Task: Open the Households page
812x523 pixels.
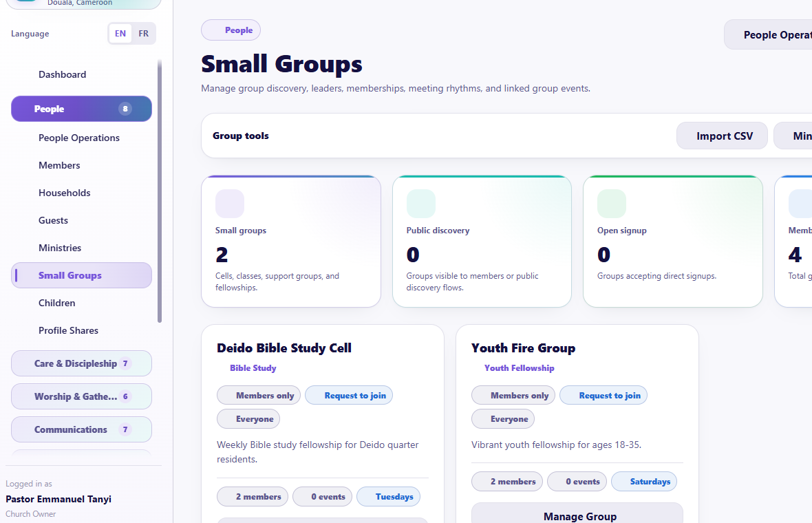Action: point(81,193)
